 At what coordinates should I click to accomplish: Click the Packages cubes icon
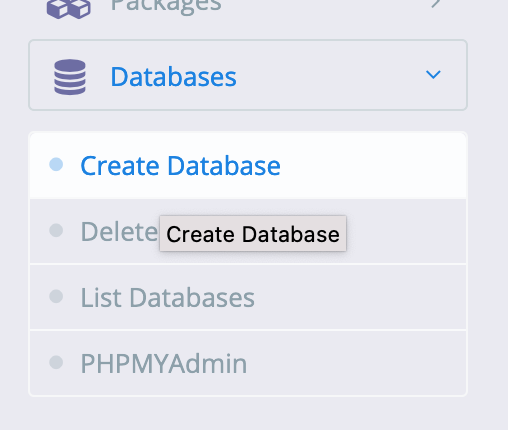pos(68,8)
